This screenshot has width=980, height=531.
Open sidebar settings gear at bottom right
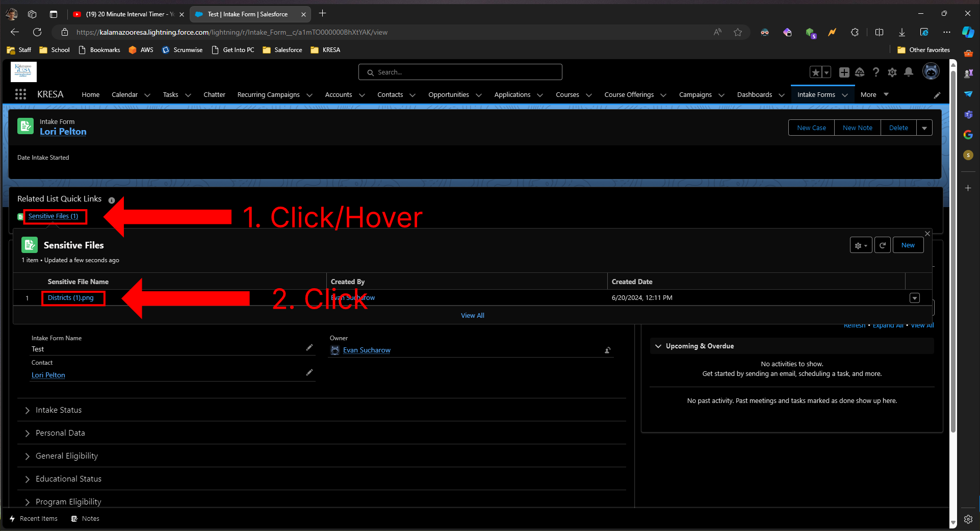968,519
